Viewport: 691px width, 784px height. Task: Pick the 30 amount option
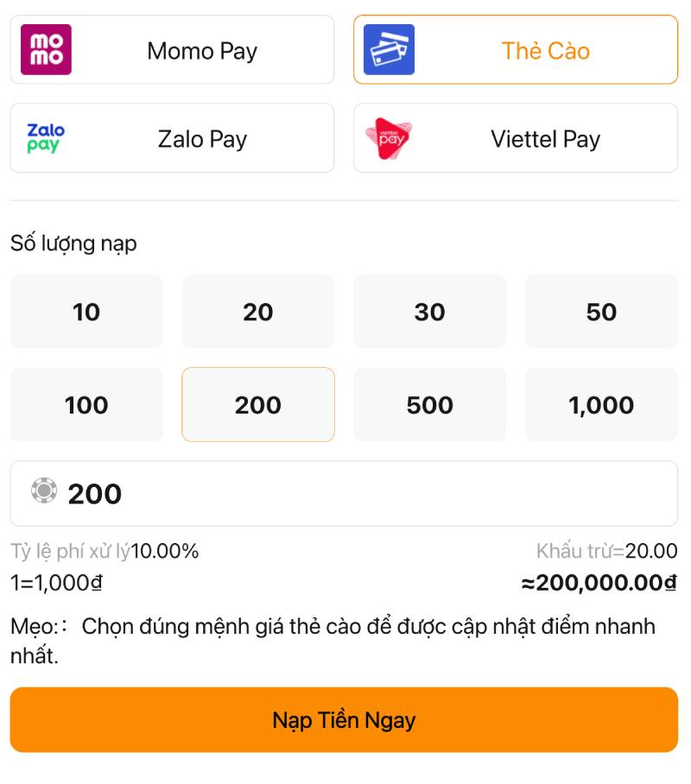click(429, 312)
